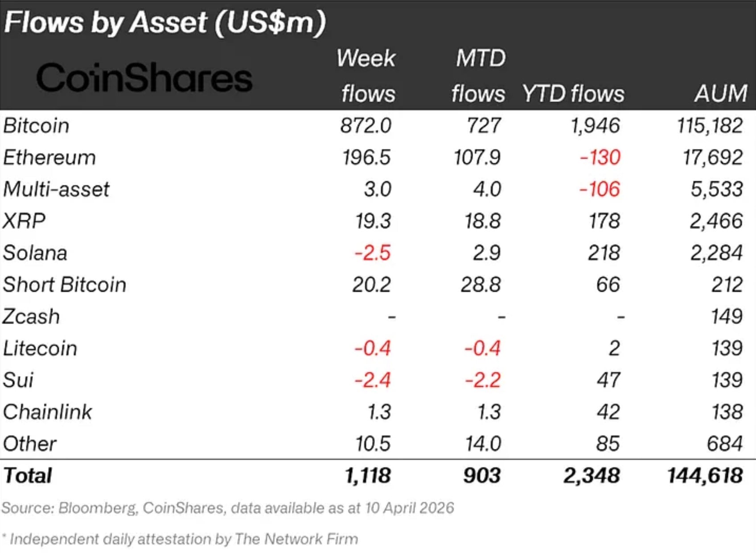Click the XRP row label
756x553 pixels.
24,221
